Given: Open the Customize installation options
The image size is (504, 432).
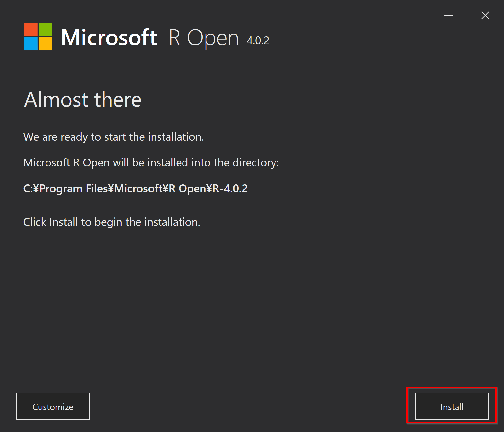Looking at the screenshot, I should point(53,406).
